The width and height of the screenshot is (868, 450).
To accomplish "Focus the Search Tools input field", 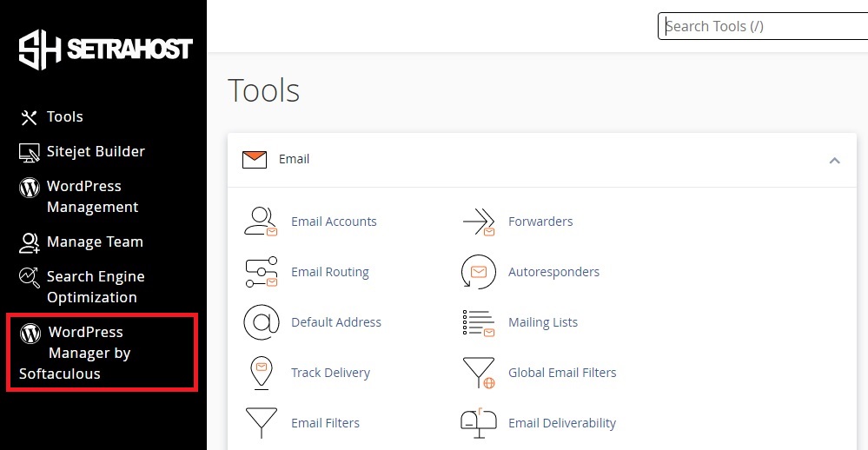I will pos(763,26).
